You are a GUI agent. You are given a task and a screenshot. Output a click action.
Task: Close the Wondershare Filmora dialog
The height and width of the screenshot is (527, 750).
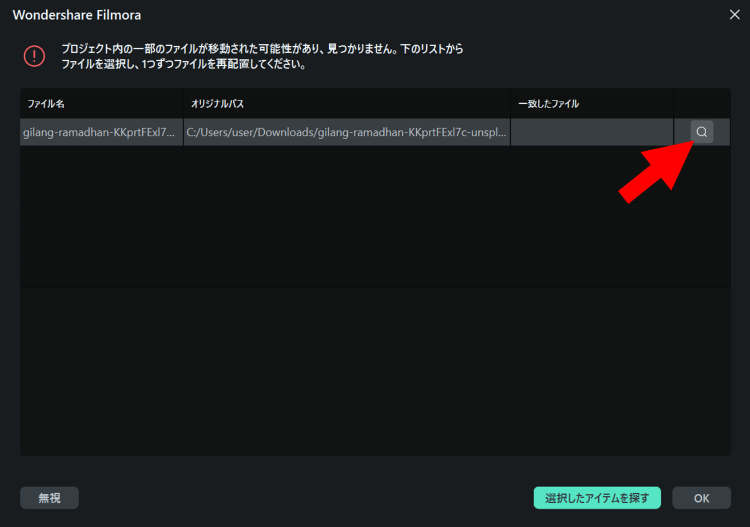coord(734,15)
